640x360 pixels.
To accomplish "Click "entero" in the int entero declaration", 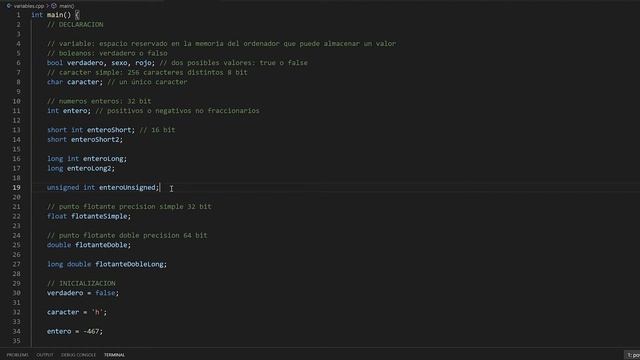I will click(x=75, y=111).
